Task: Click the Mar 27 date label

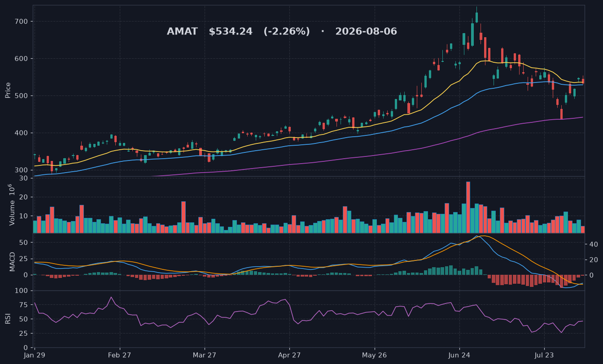Action: click(x=205, y=355)
